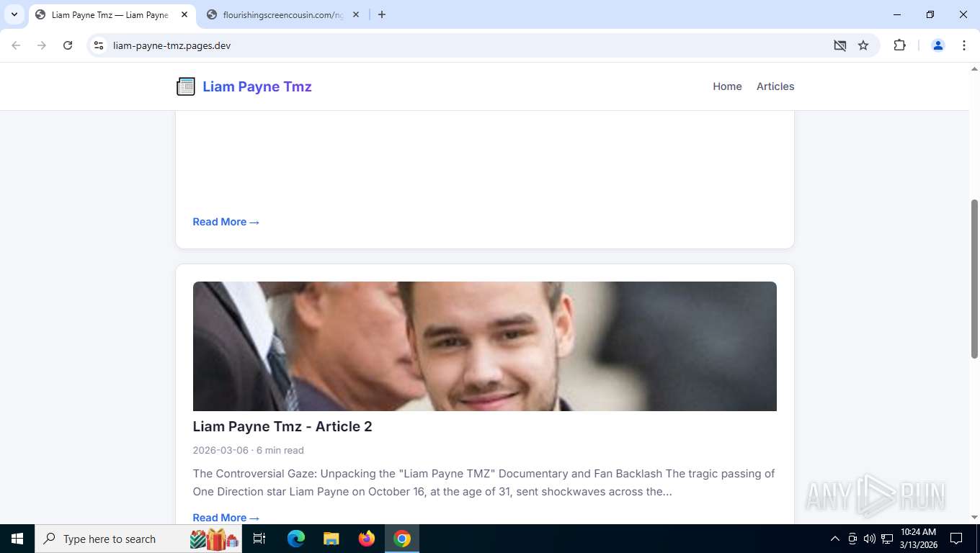The image size is (980, 553).
Task: Switch to the flourishingscreencousin.com tab
Action: [x=282, y=14]
